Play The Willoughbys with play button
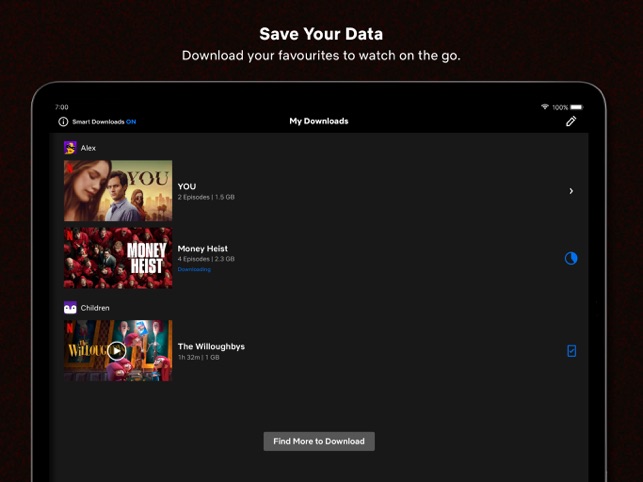Viewport: 643px width, 482px height. [x=117, y=351]
